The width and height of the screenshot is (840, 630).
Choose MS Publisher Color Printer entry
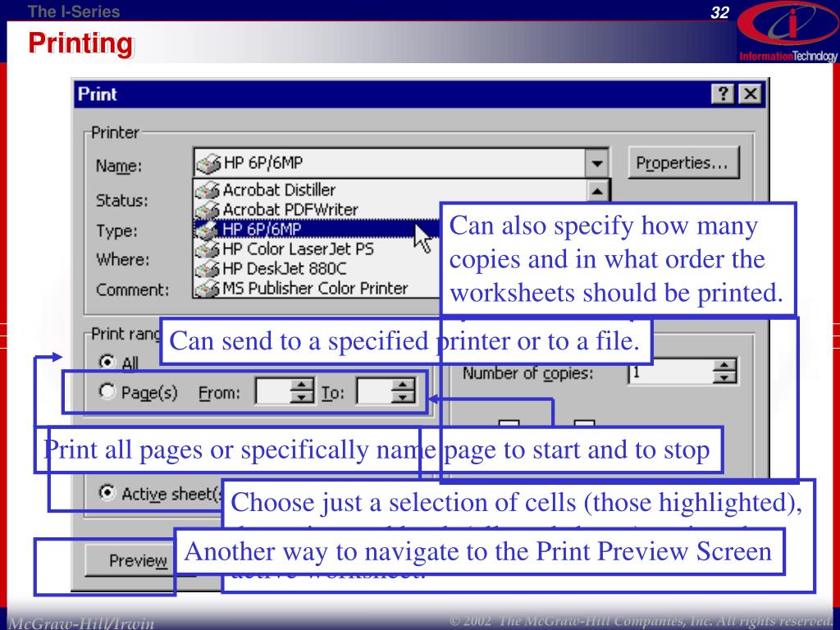[315, 288]
